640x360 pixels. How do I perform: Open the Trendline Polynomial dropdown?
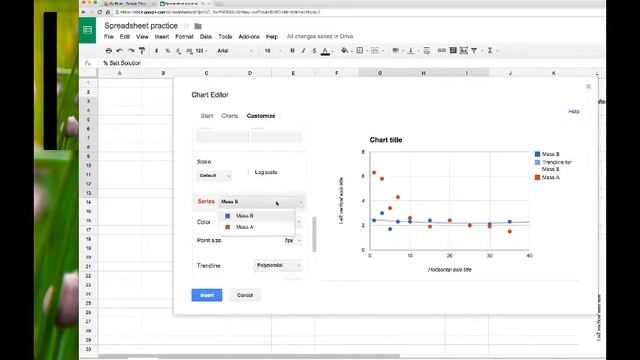click(x=278, y=265)
